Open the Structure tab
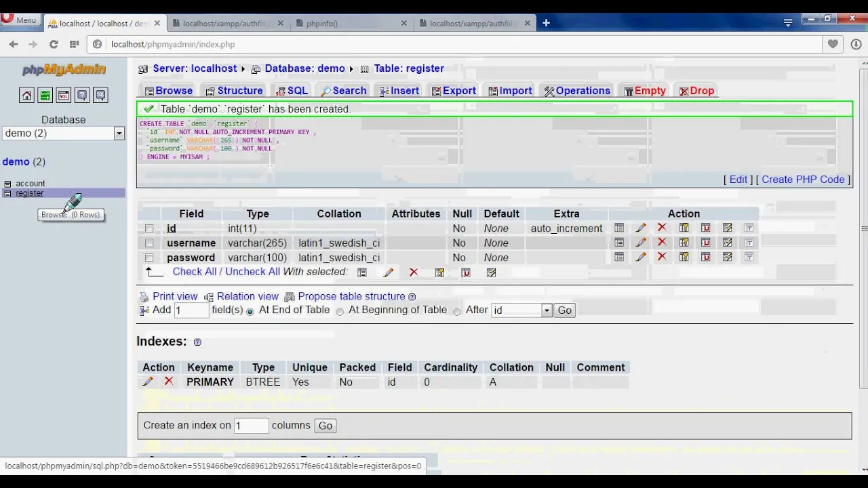The width and height of the screenshot is (868, 488). pyautogui.click(x=233, y=91)
